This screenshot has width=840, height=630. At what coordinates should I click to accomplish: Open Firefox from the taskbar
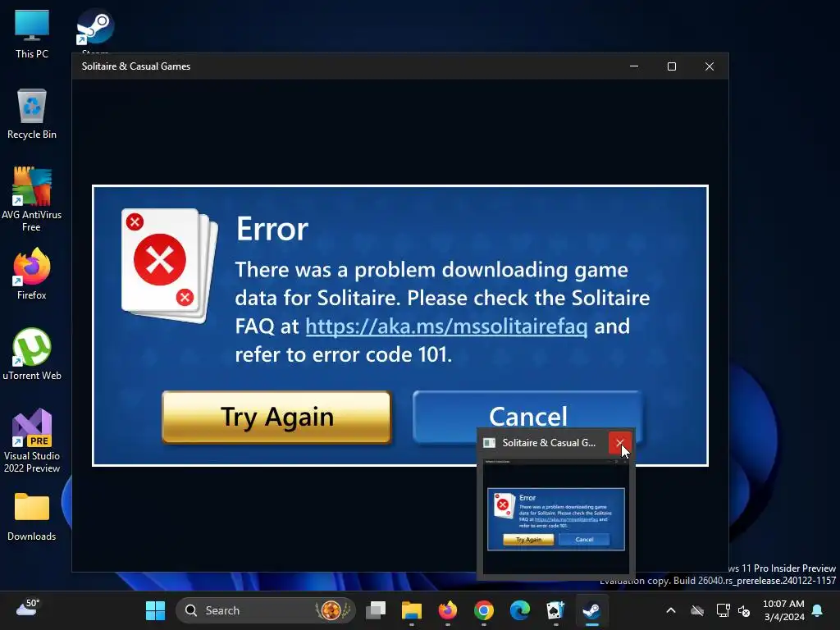(447, 610)
